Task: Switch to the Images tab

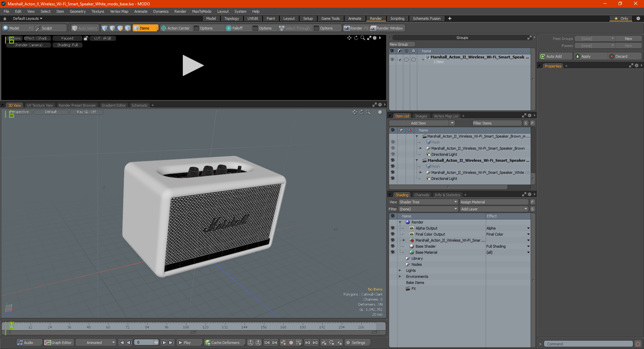Action: tap(421, 116)
